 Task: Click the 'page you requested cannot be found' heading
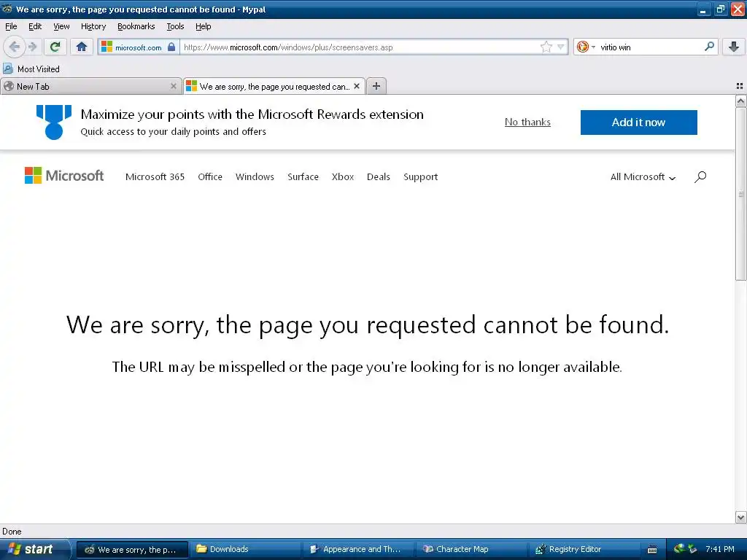click(x=368, y=325)
